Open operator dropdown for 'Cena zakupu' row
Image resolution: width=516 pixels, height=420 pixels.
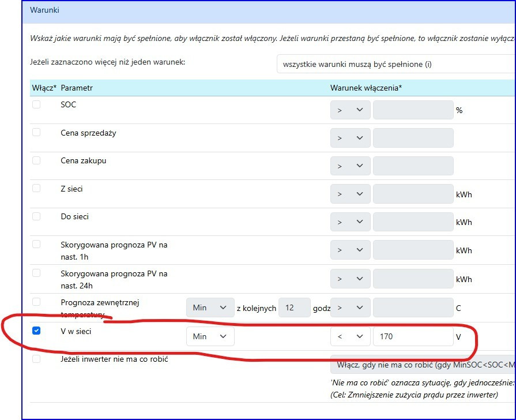350,166
